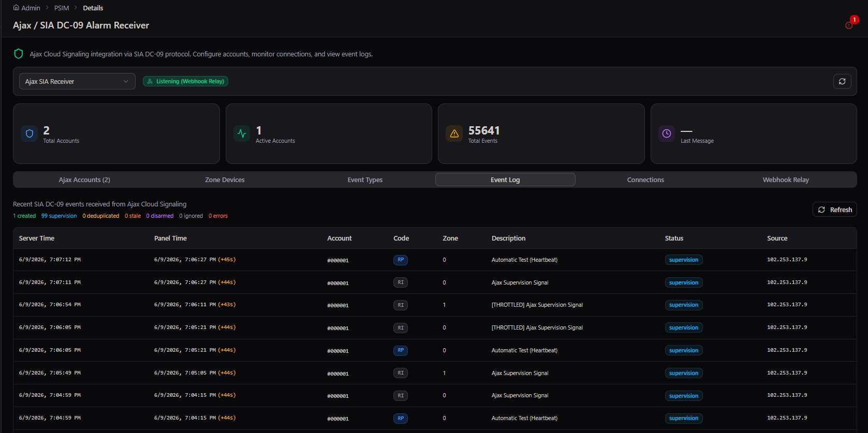Click the green shield icon beside the description

point(19,54)
